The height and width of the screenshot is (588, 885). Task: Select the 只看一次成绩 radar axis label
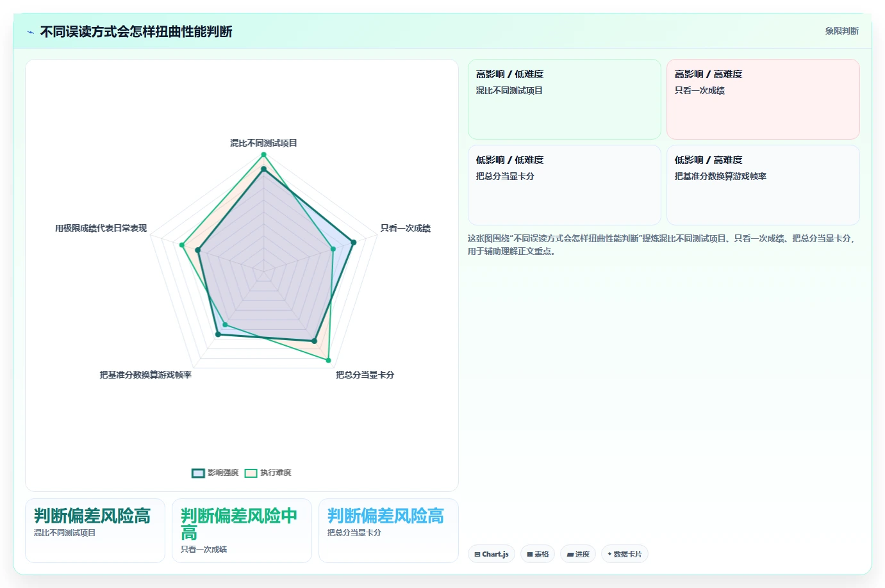[406, 228]
